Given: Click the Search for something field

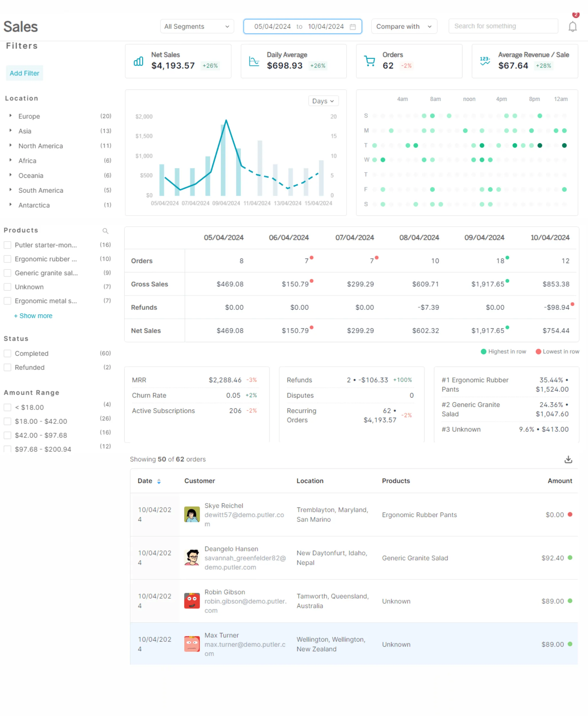Looking at the screenshot, I should [x=503, y=26].
